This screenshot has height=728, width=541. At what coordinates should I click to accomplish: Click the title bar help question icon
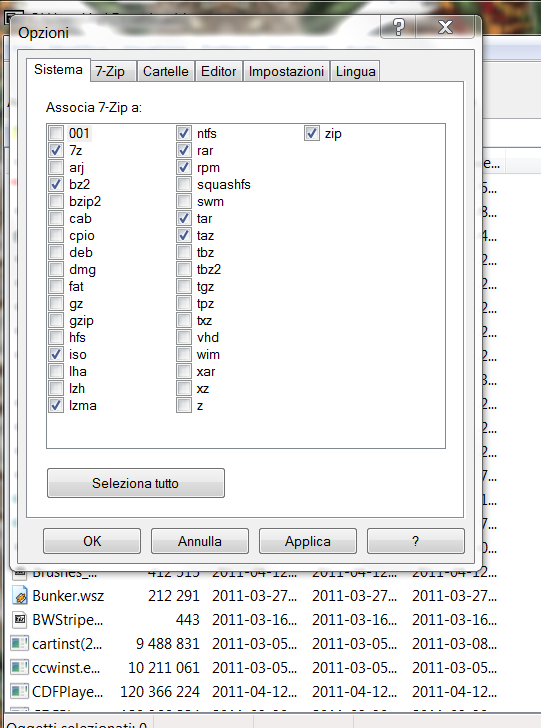(x=398, y=27)
